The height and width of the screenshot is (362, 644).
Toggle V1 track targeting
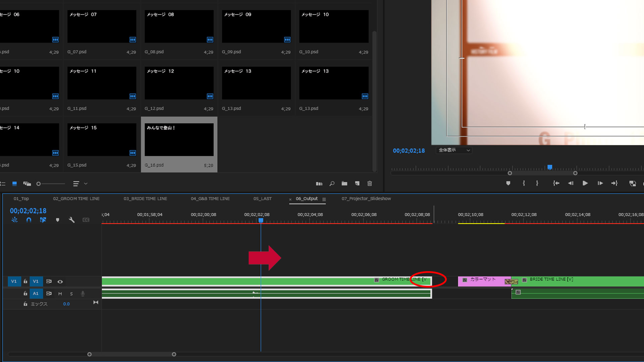36,282
